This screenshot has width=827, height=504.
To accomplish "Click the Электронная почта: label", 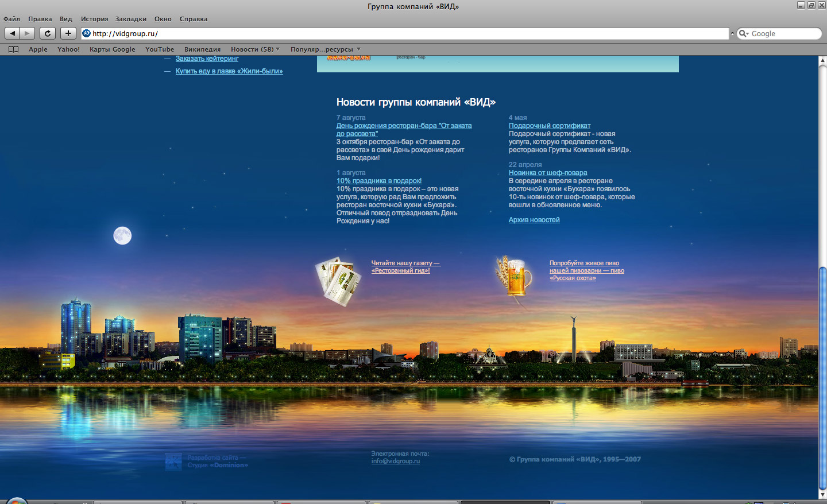I will coord(400,453).
